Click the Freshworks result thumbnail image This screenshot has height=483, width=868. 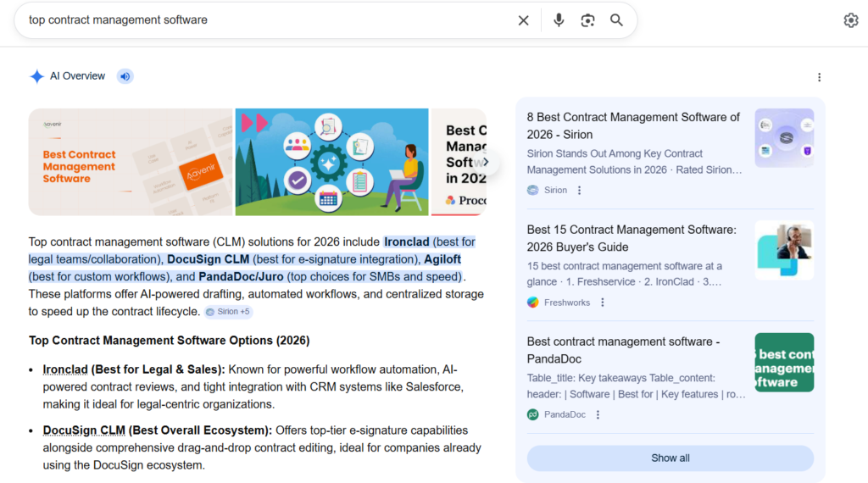tap(784, 251)
